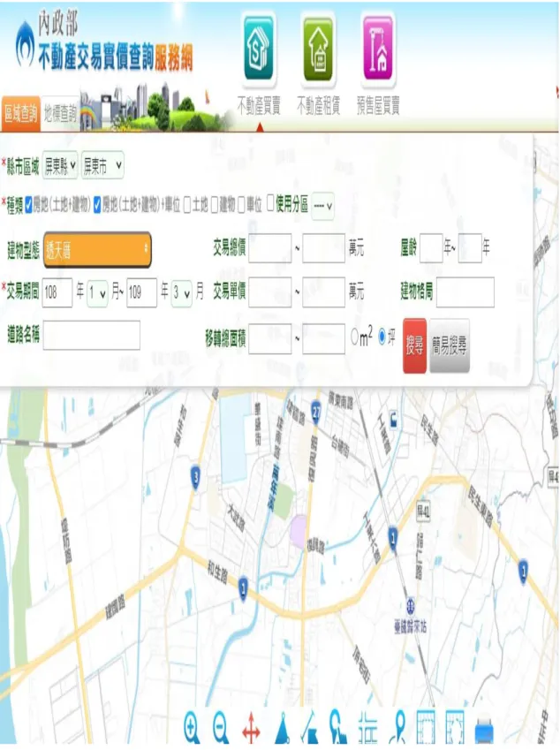Select the map pin location tool
The height and width of the screenshot is (750, 560).
[397, 728]
